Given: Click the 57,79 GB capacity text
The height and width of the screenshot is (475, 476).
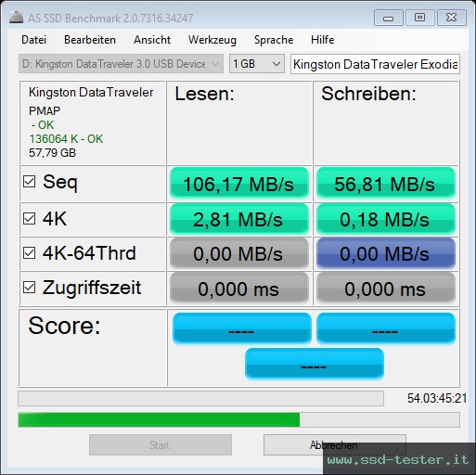Looking at the screenshot, I should [x=52, y=153].
